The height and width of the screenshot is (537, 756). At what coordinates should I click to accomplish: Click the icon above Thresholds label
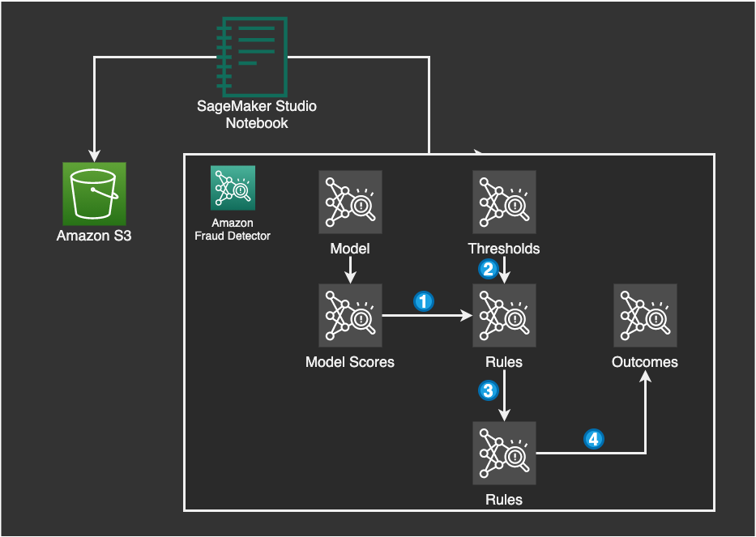[504, 202]
